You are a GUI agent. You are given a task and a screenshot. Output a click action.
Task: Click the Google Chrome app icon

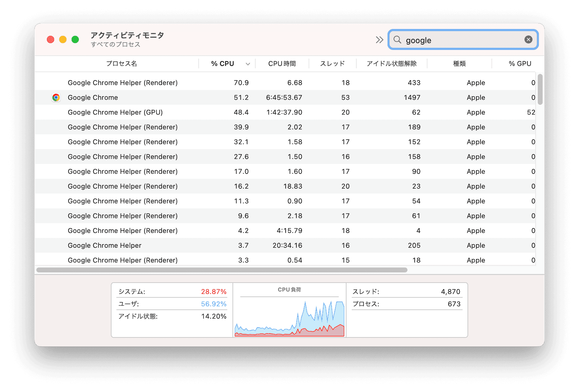56,97
